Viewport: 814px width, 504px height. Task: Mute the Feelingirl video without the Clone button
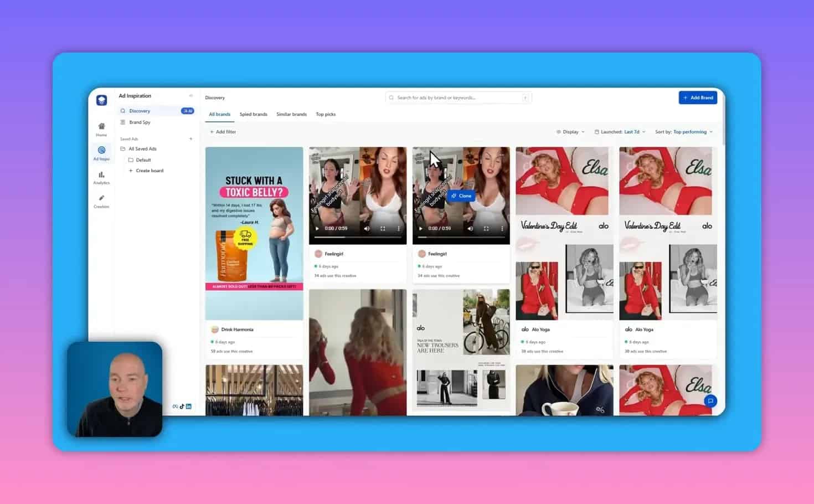pos(367,228)
